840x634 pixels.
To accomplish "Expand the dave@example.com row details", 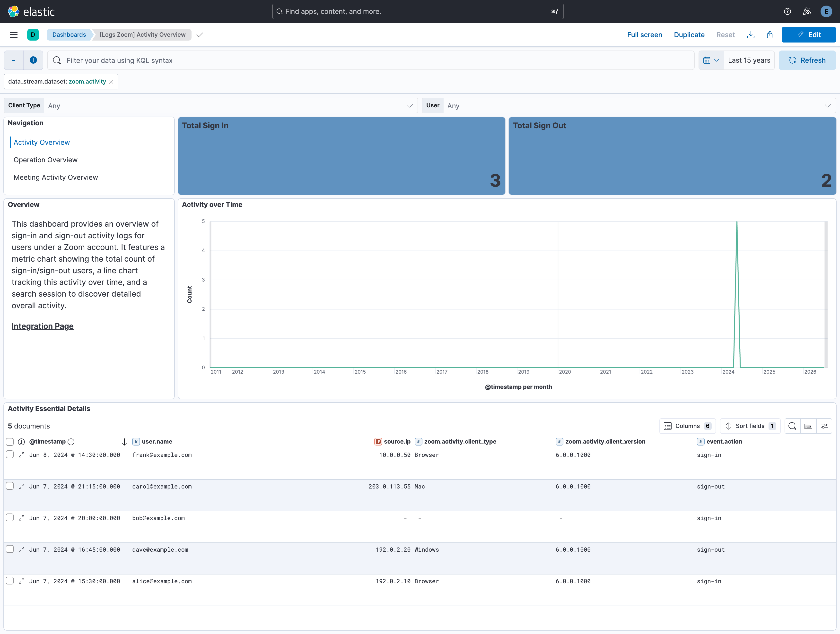I will [21, 549].
